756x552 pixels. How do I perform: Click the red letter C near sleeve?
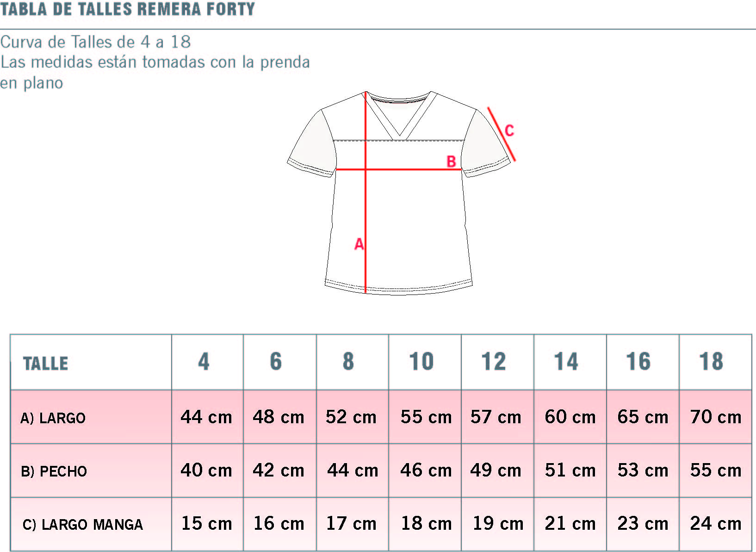[x=509, y=131]
